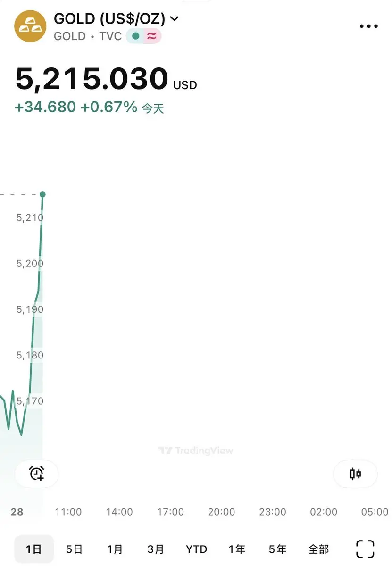Image resolution: width=392 pixels, height=566 pixels.
Task: Tap the pink approximate data indicator
Action: pyautogui.click(x=151, y=36)
